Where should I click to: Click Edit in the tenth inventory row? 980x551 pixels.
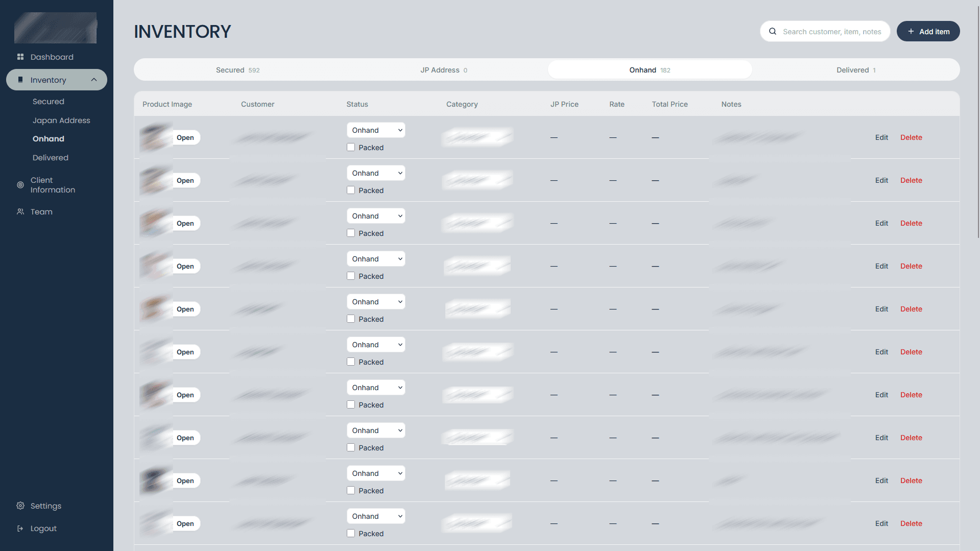[x=881, y=523]
